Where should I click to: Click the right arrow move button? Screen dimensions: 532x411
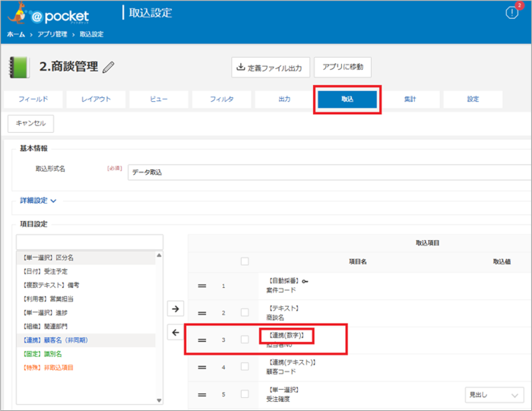point(174,308)
